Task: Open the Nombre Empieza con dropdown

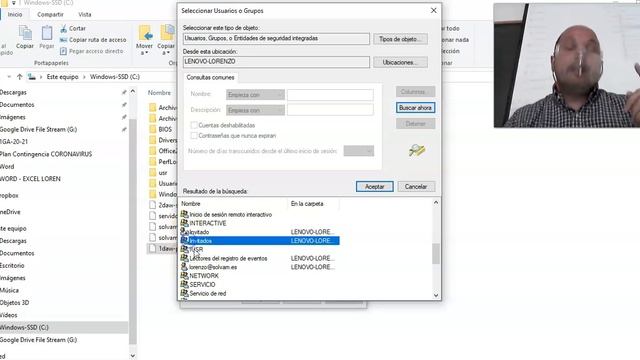Action: click(x=255, y=95)
